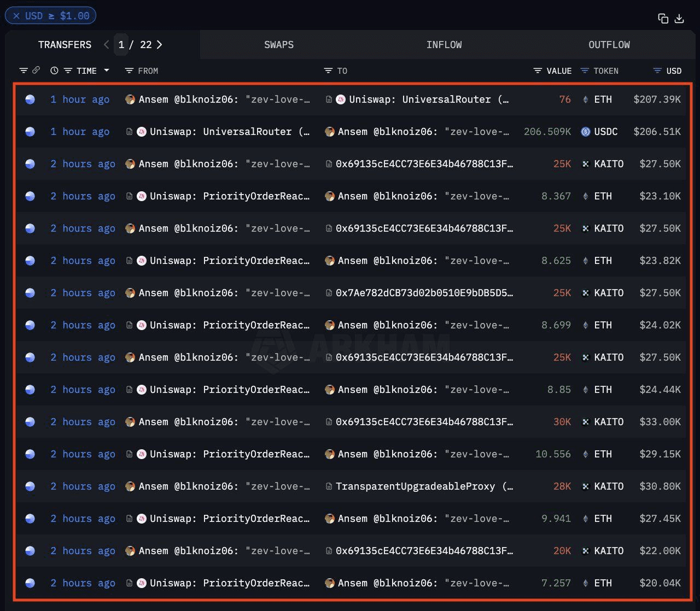
Task: Click the ETH token icon in the $29.15K row
Action: [x=586, y=454]
